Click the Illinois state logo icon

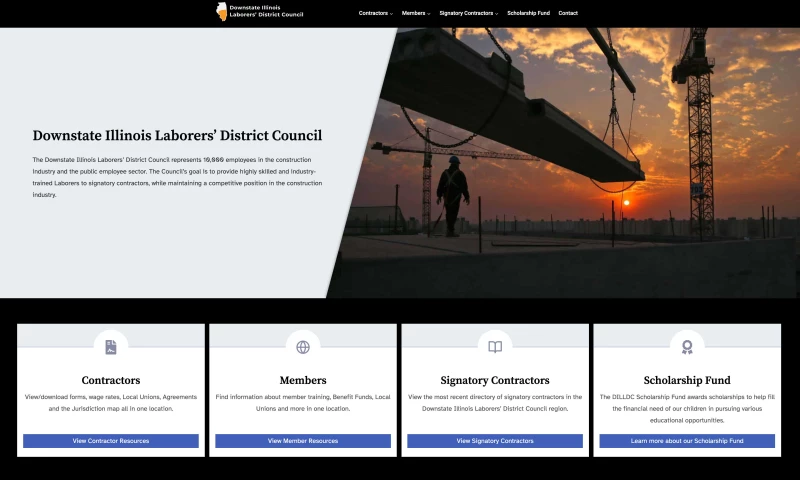coord(221,11)
